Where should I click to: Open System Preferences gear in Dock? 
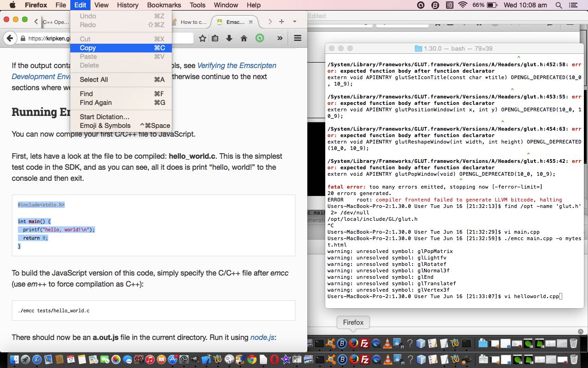pos(184,359)
